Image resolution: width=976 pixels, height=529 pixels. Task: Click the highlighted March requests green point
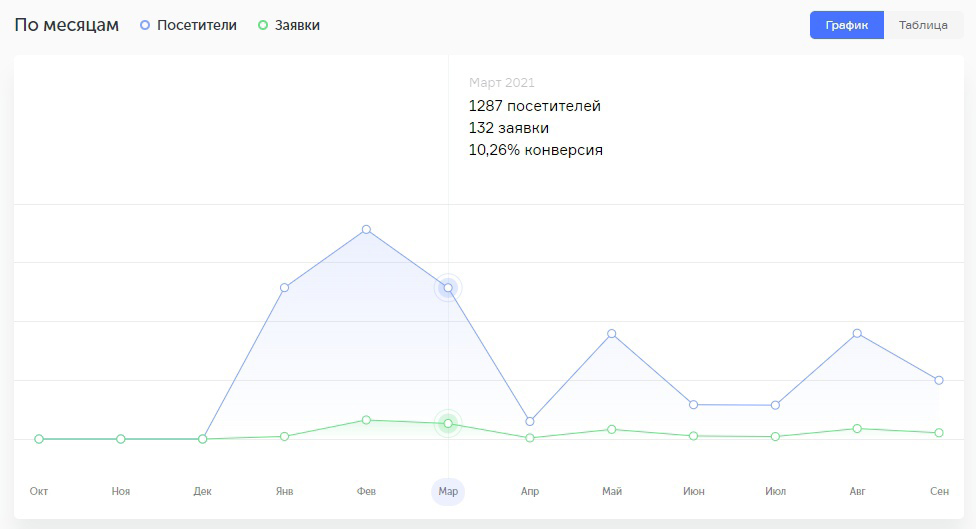[448, 424]
